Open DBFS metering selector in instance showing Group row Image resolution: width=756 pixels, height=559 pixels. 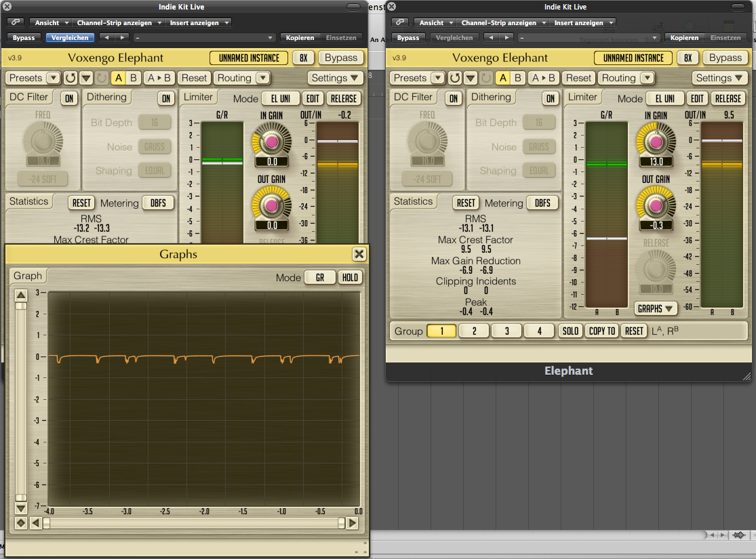[x=542, y=203]
